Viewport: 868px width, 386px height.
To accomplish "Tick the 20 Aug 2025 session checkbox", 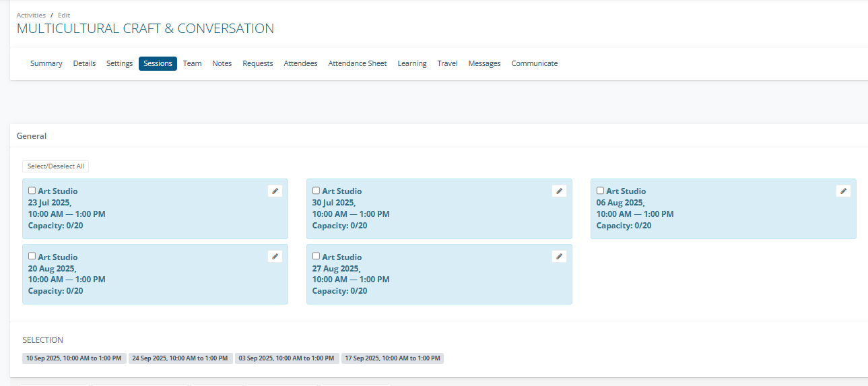I will [x=32, y=256].
